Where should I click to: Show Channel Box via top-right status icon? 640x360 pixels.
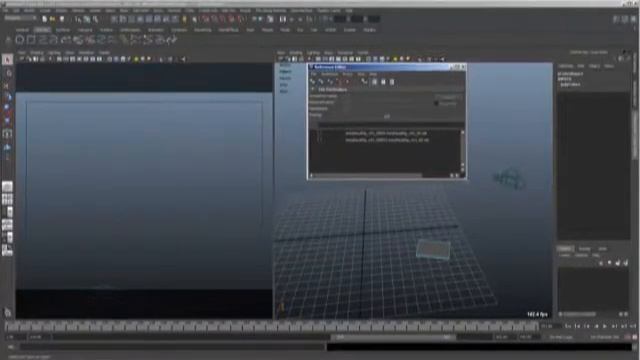click(633, 19)
